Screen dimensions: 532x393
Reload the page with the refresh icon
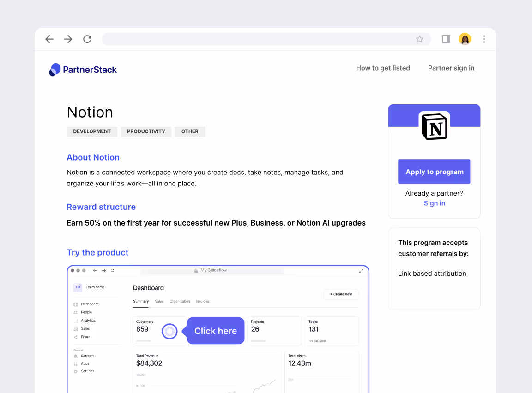pyautogui.click(x=87, y=39)
